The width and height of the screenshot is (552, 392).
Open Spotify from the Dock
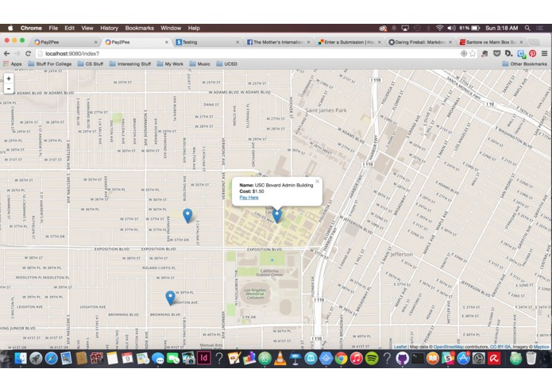click(372, 359)
